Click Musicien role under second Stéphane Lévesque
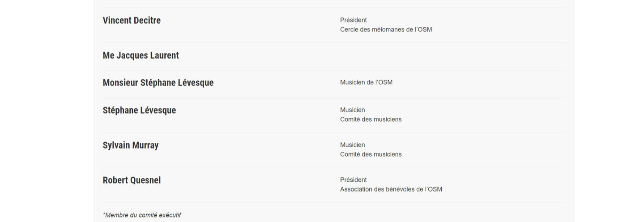Image resolution: width=644 pixels, height=222 pixels. [x=352, y=110]
